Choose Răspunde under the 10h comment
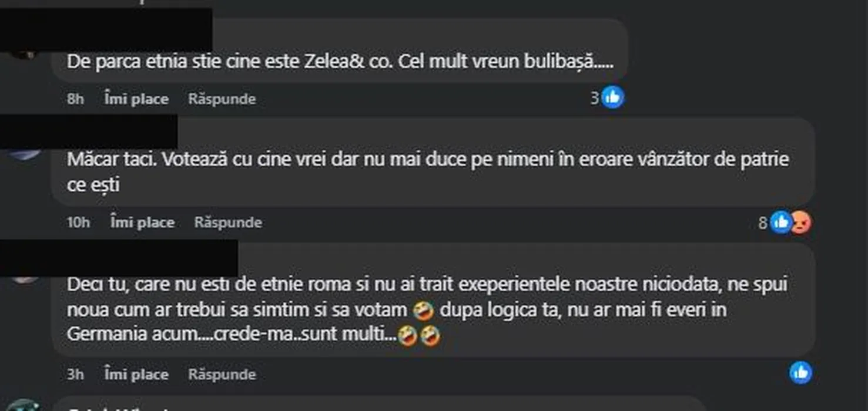868x411 pixels. point(228,223)
